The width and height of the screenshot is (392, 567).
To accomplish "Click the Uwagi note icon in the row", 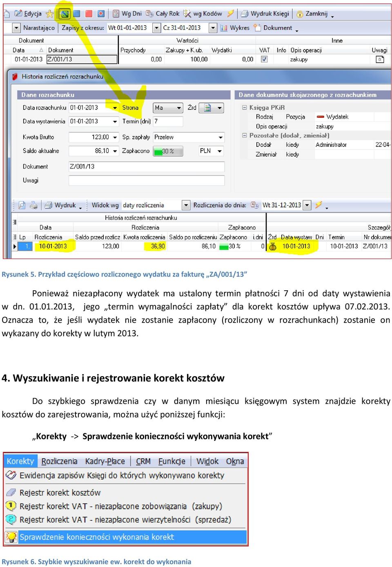I will (380, 59).
